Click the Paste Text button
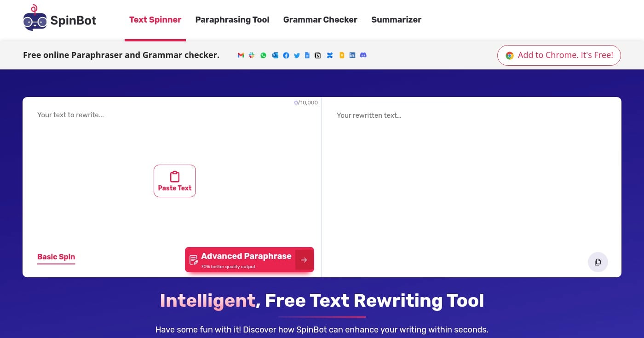 (x=175, y=181)
